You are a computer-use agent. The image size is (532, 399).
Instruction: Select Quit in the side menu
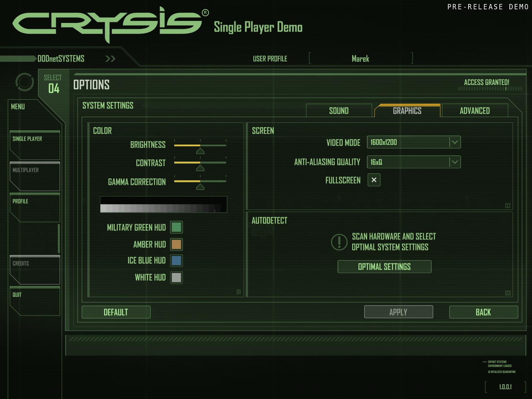(x=35, y=301)
